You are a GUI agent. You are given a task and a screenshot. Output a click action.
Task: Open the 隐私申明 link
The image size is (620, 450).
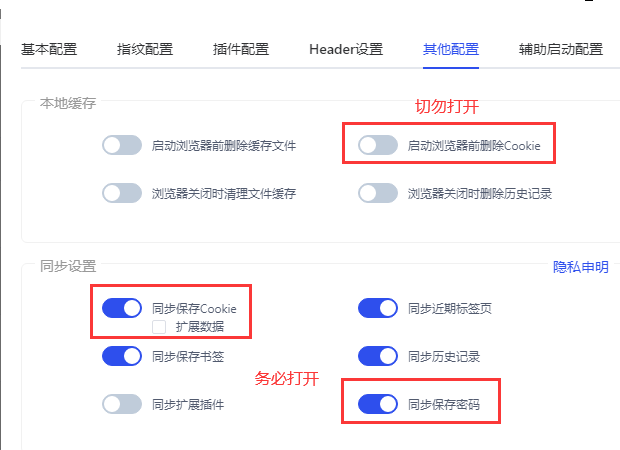coord(580,267)
